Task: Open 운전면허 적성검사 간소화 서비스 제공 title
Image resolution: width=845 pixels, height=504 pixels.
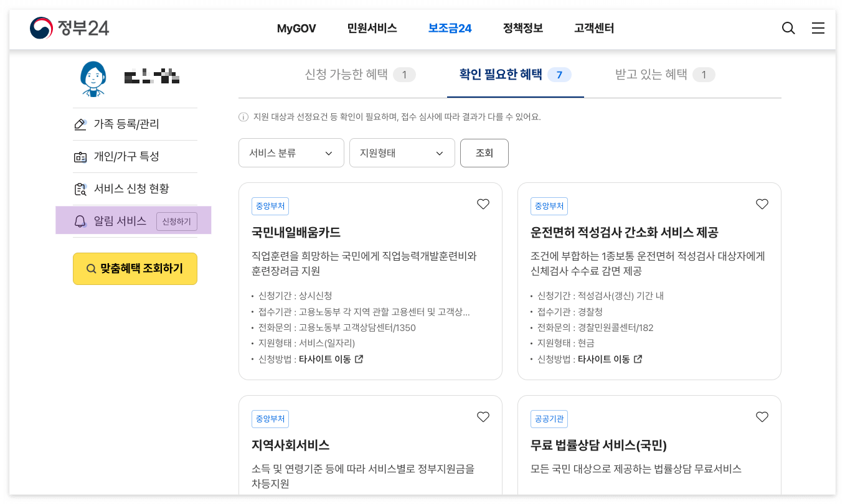Action: tap(624, 233)
